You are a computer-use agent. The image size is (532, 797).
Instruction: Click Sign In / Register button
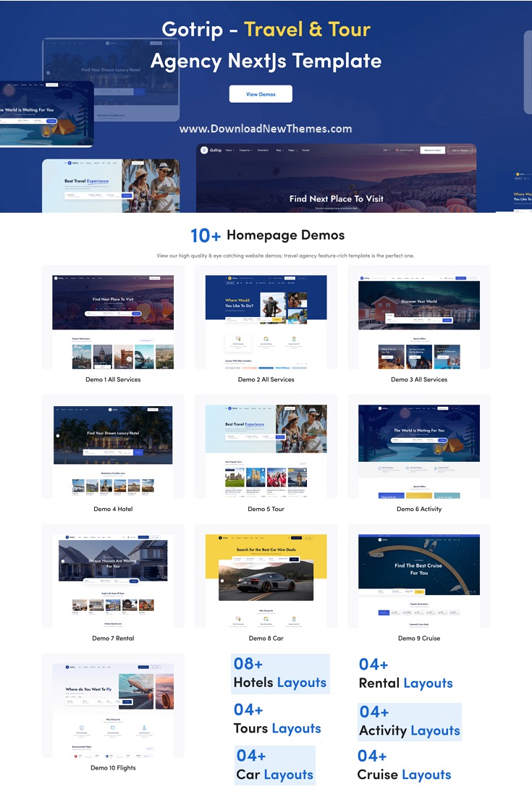click(460, 151)
